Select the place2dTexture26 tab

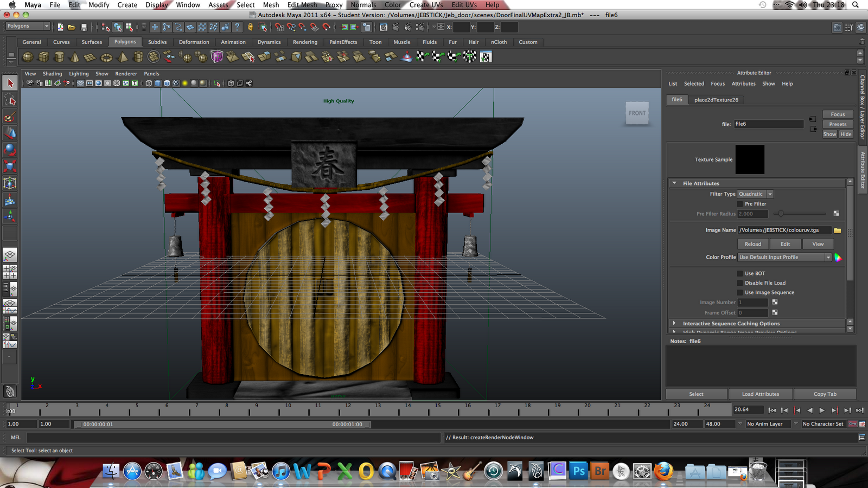pos(716,100)
